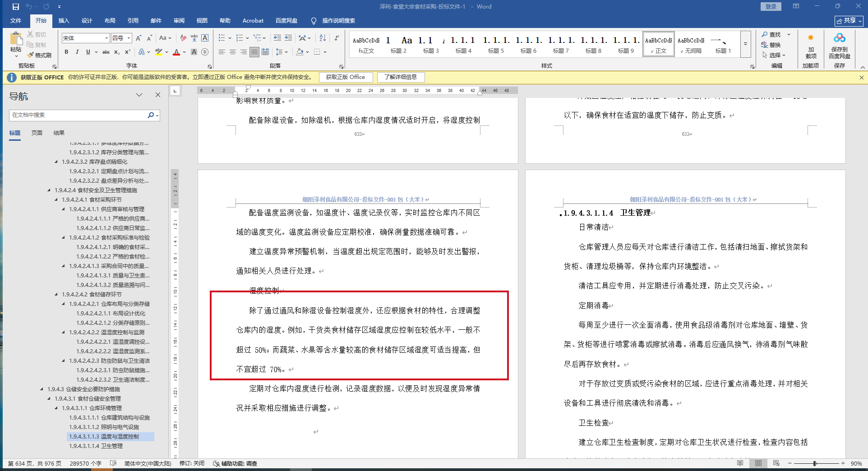The height and width of the screenshot is (471, 868).
Task: Clear all formatting with the eraser icon
Action: (183, 38)
